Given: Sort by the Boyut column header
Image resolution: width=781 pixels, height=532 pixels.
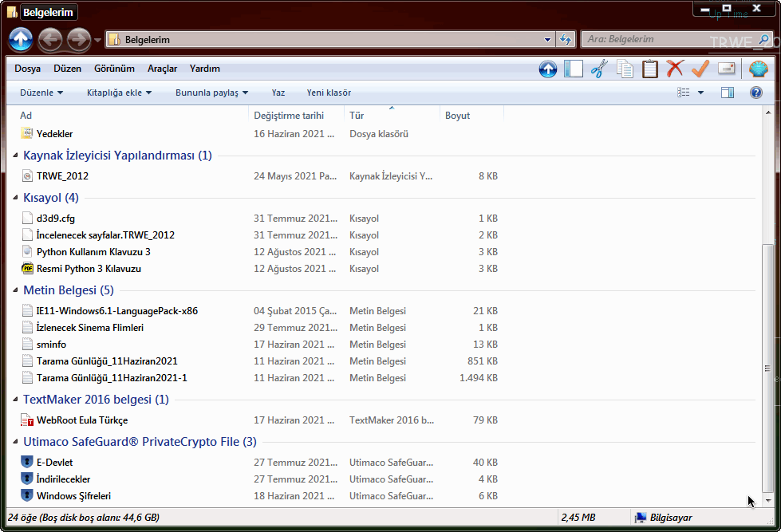Looking at the screenshot, I should [471, 116].
